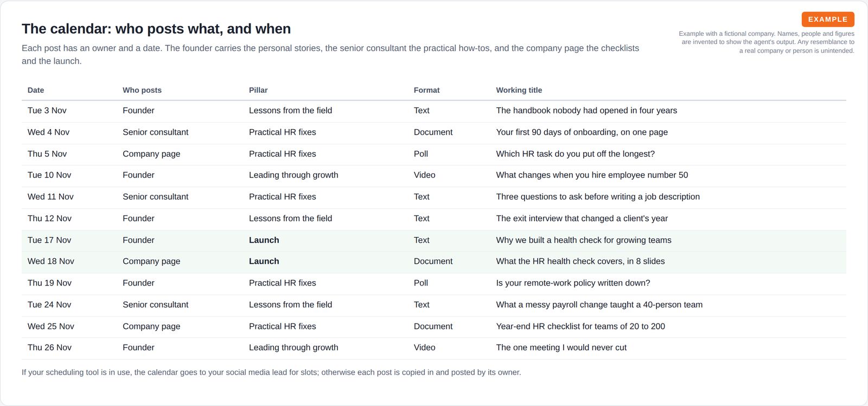The image size is (868, 406).
Task: Click the orange EXAMPLE badge
Action: tap(828, 19)
